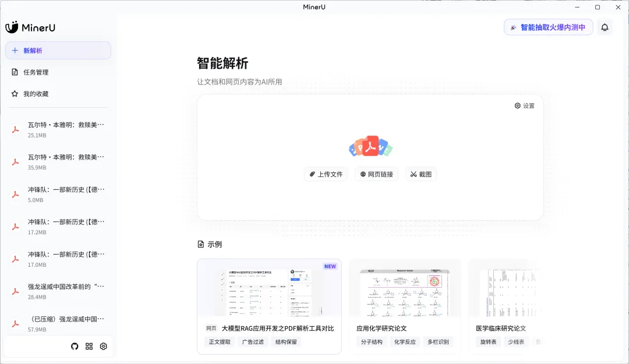Click the 少线表 tag

[516, 342]
